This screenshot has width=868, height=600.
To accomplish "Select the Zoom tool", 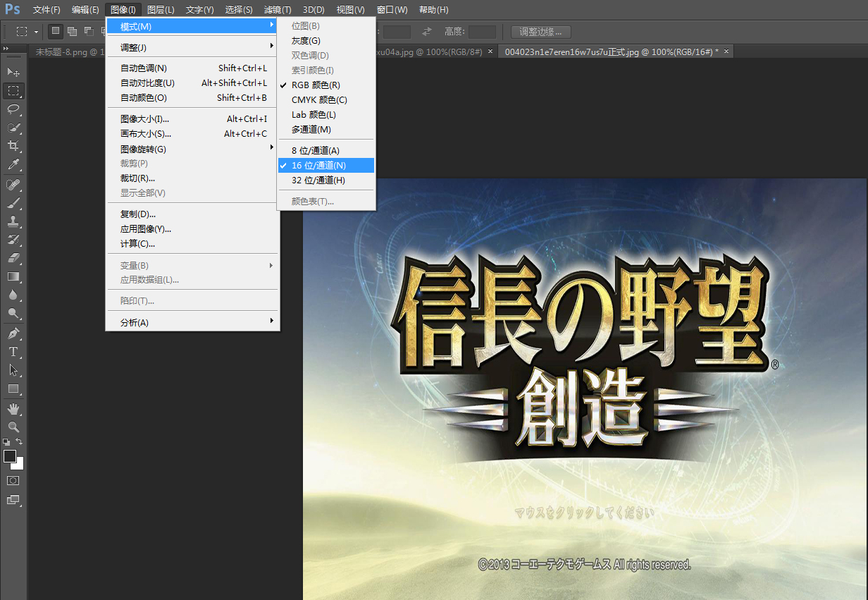I will [13, 427].
